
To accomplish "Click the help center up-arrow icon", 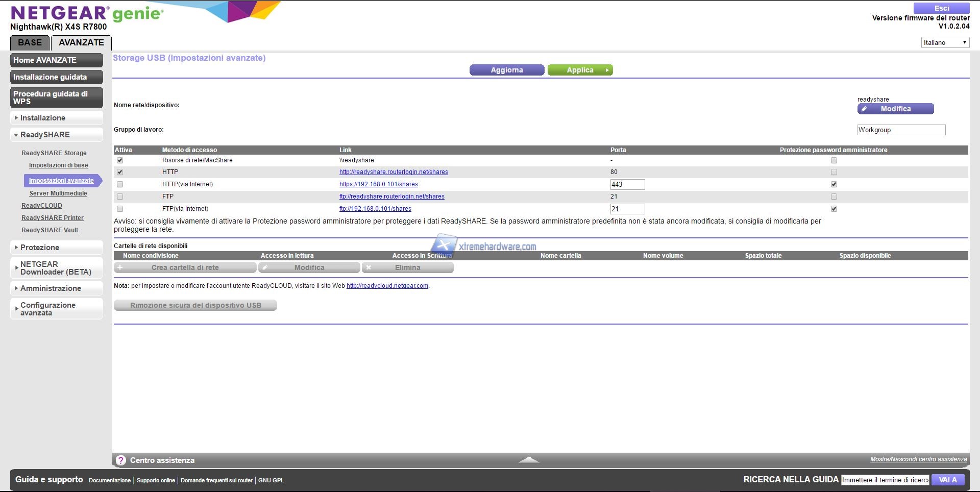I will point(529,460).
